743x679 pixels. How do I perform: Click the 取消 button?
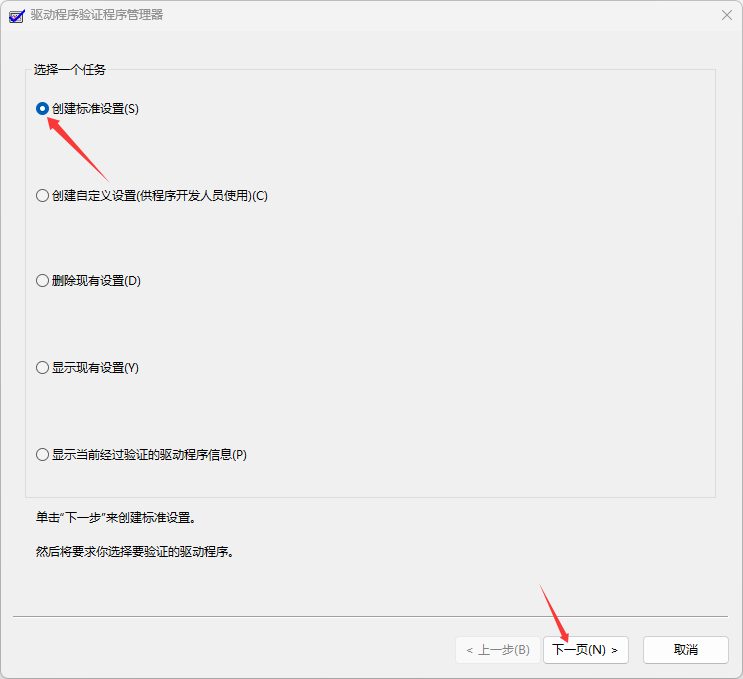685,650
